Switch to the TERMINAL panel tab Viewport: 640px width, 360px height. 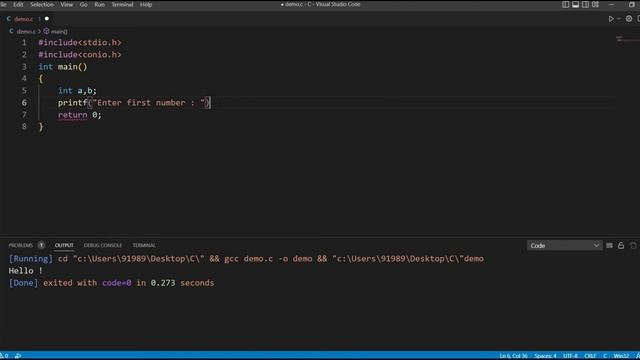(144, 245)
